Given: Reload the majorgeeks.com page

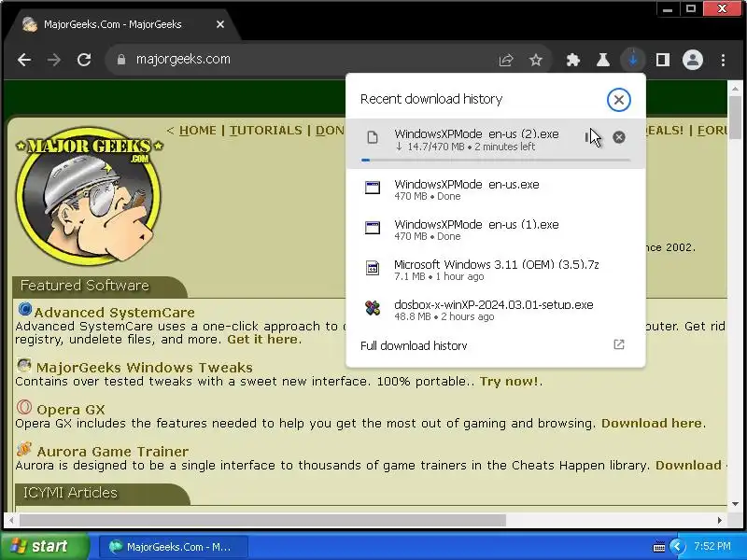Looking at the screenshot, I should [x=84, y=60].
